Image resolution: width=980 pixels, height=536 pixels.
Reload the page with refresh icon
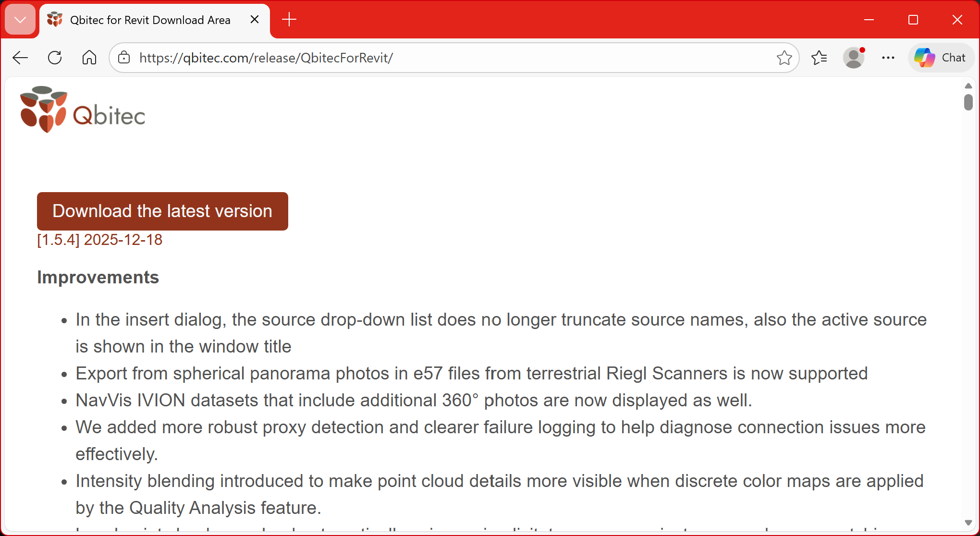55,58
